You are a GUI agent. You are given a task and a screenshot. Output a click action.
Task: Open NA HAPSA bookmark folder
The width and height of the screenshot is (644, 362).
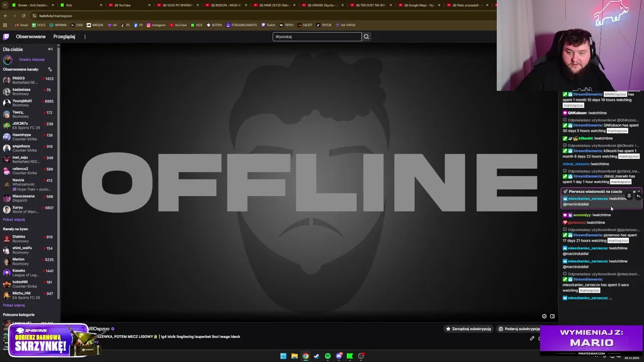(345, 25)
